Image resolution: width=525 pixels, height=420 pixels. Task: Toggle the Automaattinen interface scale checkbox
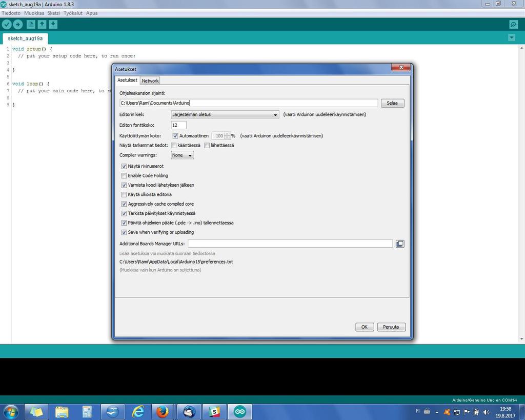[x=175, y=136]
